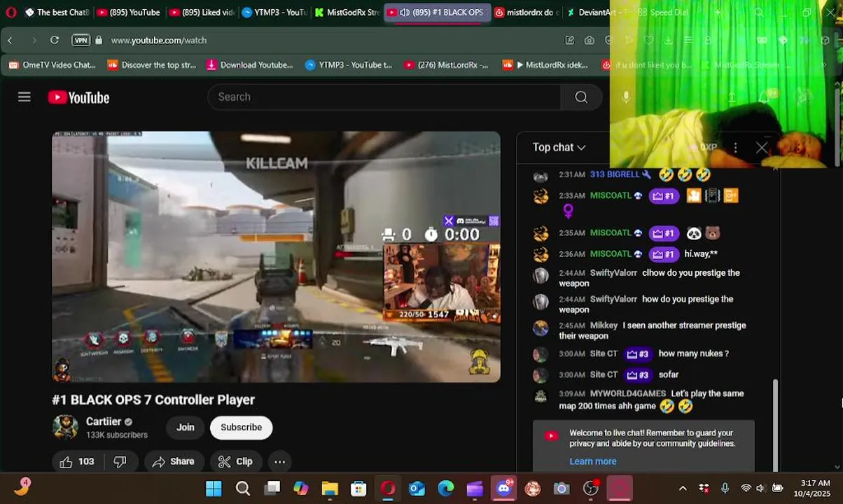Dislike the video with thumbs down
This screenshot has width=843, height=504.
120,461
